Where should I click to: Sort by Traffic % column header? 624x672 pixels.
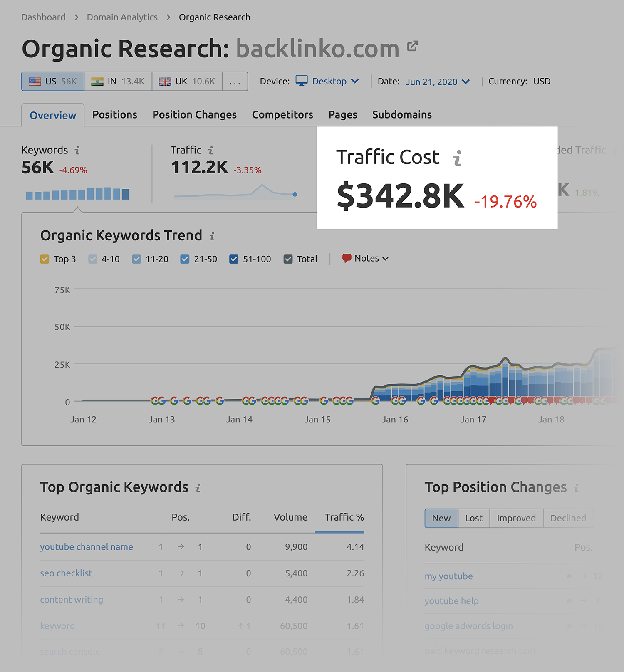click(344, 517)
